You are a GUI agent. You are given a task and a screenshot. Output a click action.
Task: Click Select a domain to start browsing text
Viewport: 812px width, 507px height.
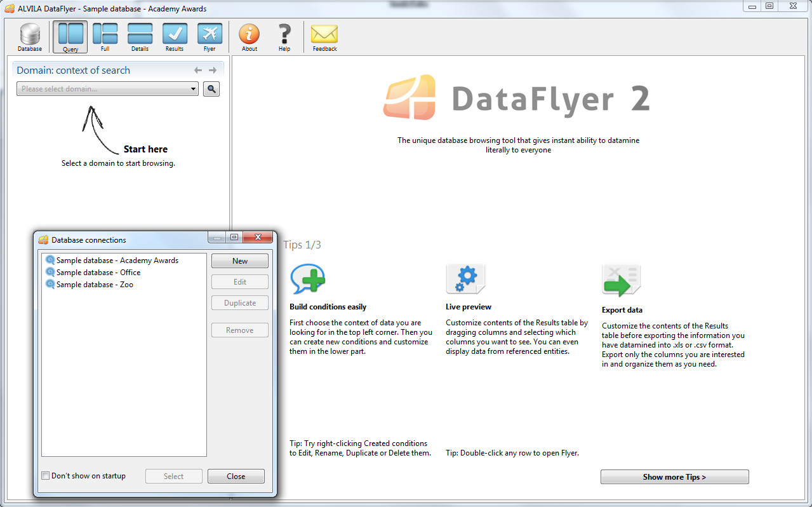pyautogui.click(x=118, y=163)
